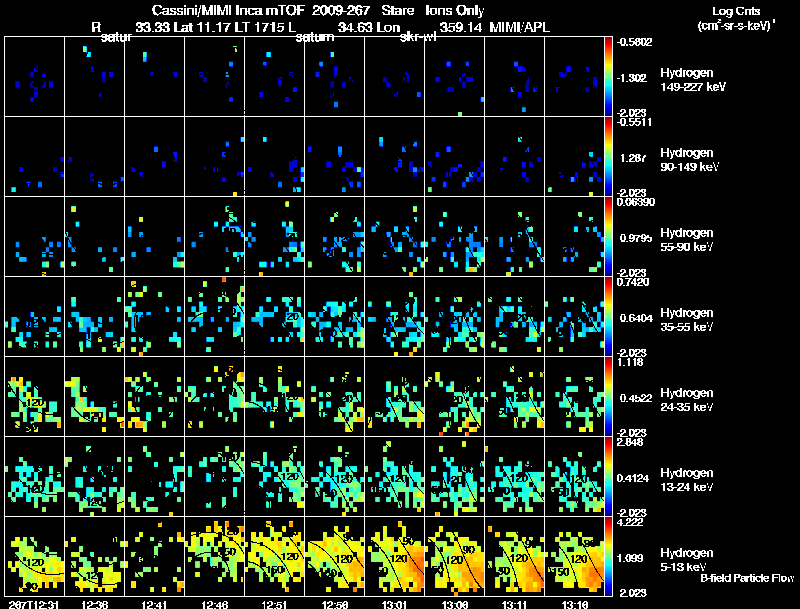
Task: Open the 13-24 keV panel at 12:56
Action: click(334, 476)
